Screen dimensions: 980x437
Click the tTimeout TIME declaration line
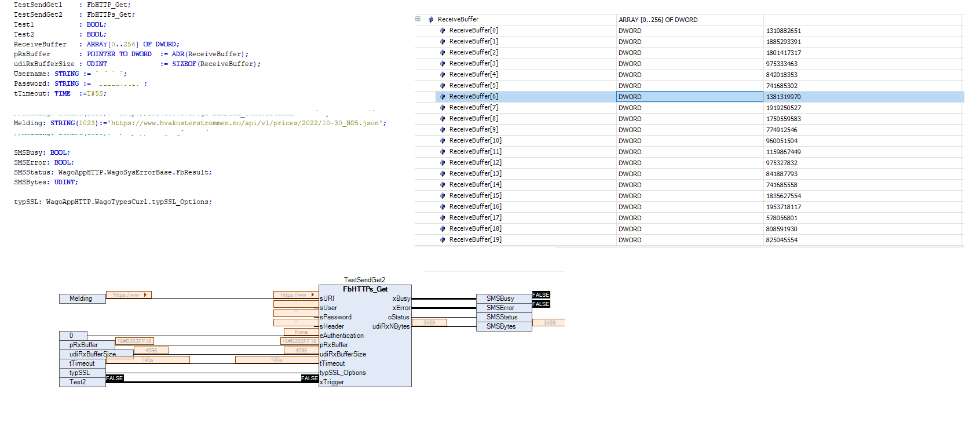coord(60,93)
